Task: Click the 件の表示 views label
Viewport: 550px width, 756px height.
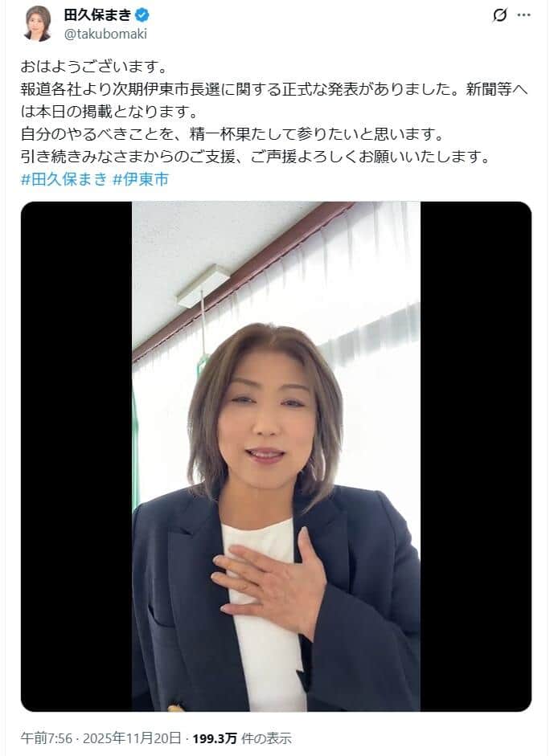Action: (266, 738)
